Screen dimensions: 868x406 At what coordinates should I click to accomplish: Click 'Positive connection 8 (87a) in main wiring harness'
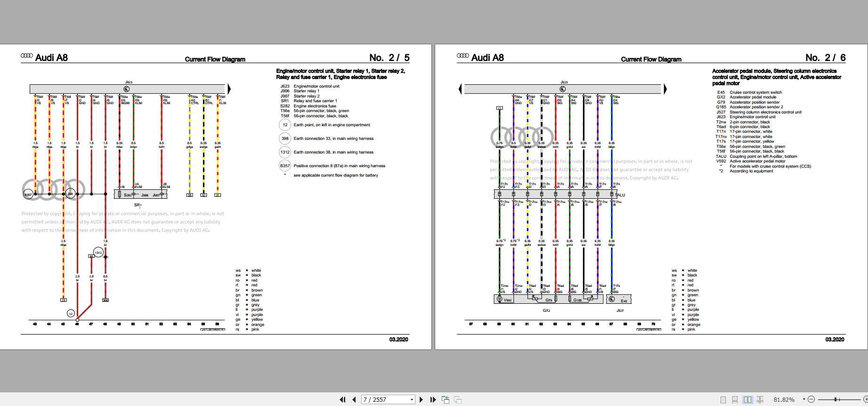(x=340, y=166)
